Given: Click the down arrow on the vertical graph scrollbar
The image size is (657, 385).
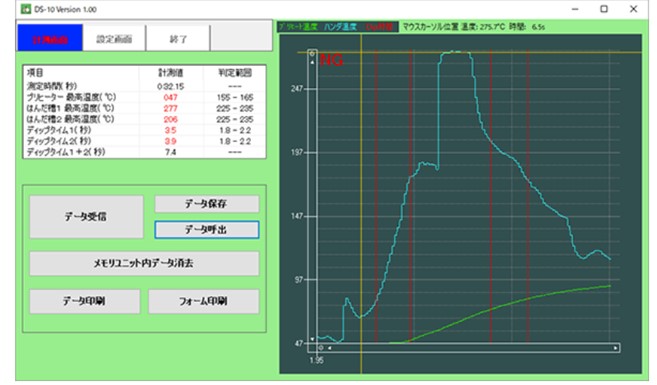Looking at the screenshot, I should tap(312, 339).
